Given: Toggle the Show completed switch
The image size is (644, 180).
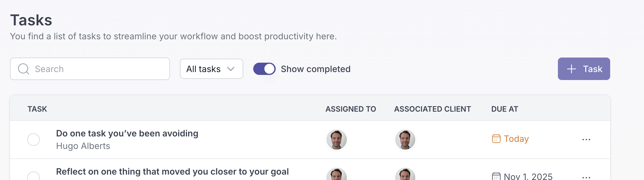Looking at the screenshot, I should [264, 69].
